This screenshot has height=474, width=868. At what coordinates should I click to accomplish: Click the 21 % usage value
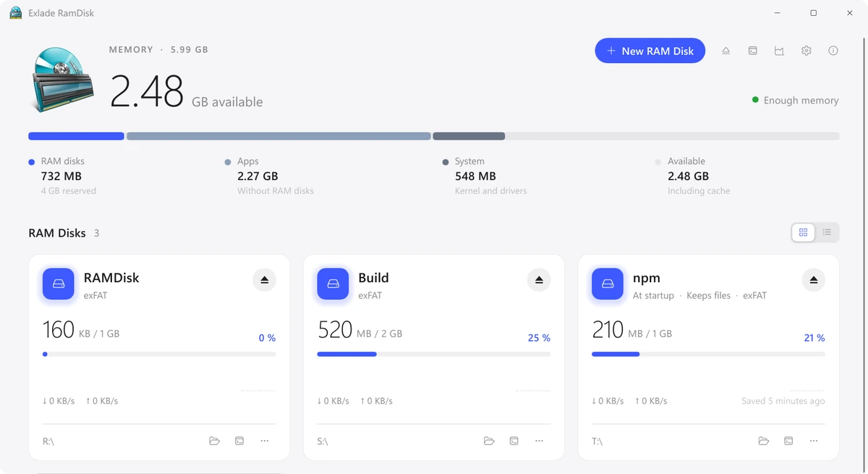[814, 338]
